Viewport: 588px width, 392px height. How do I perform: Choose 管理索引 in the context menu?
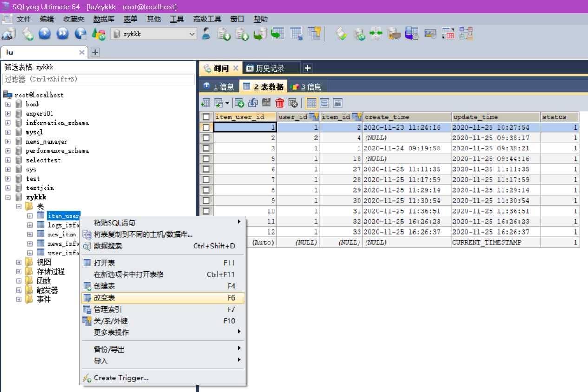[x=163, y=309]
